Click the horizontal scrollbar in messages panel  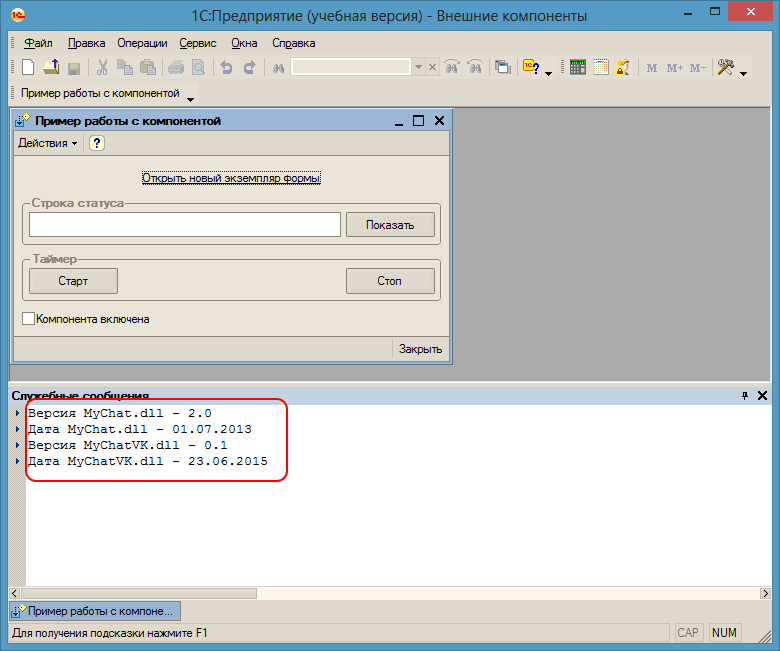click(390, 592)
